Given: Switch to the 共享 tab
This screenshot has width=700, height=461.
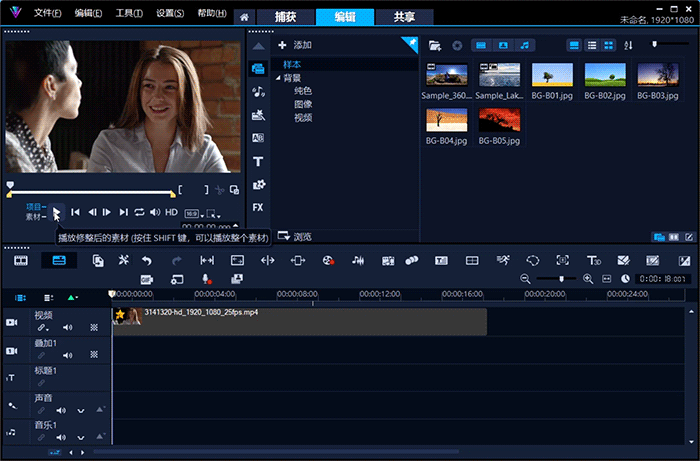Looking at the screenshot, I should pyautogui.click(x=404, y=17).
